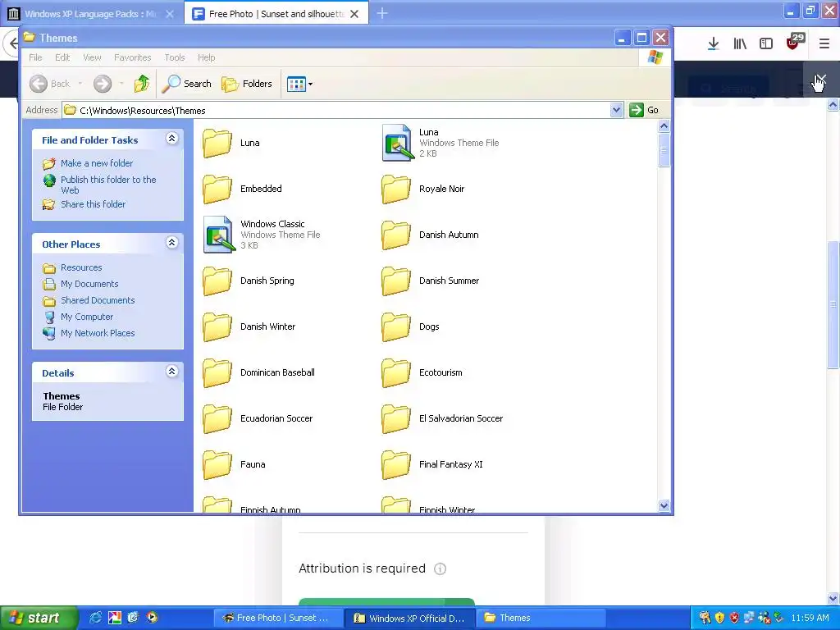Viewport: 840px width, 630px height.
Task: Open the Back history dropdown arrow
Action: pos(80,84)
